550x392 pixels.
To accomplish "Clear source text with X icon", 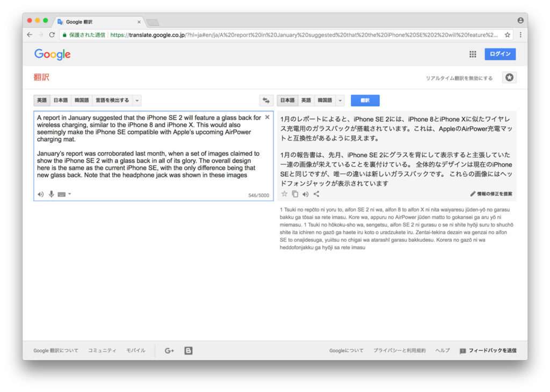I will (267, 117).
